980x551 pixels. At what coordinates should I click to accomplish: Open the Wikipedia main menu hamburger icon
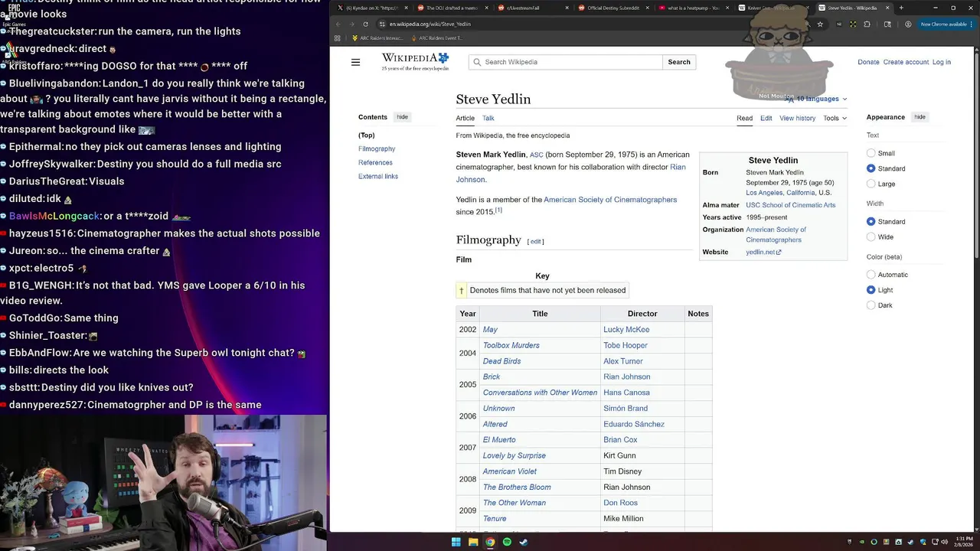click(x=355, y=62)
